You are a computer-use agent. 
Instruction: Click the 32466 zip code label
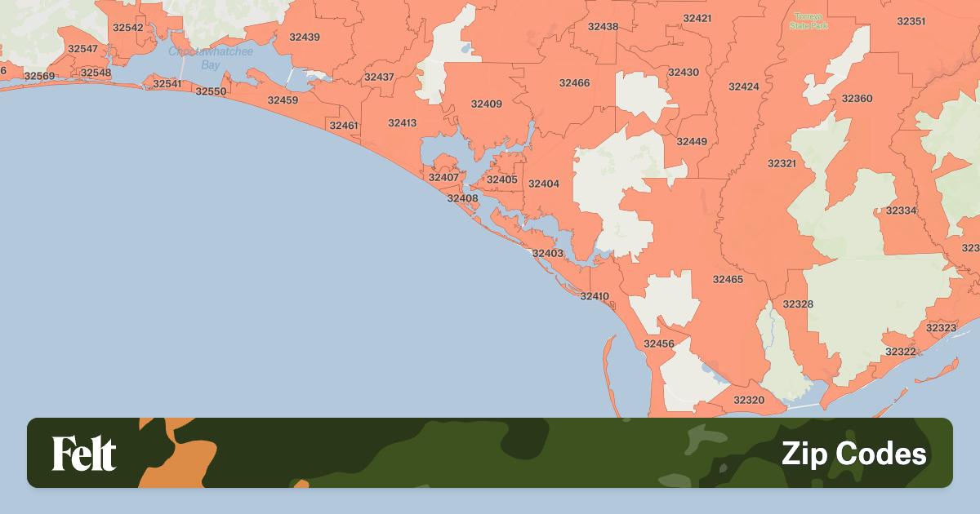click(x=574, y=82)
